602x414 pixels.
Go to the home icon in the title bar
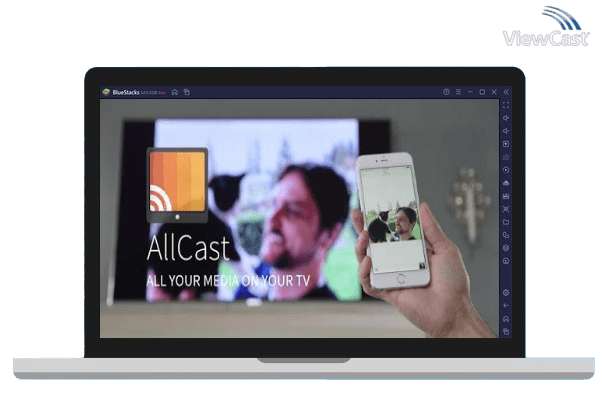point(175,92)
